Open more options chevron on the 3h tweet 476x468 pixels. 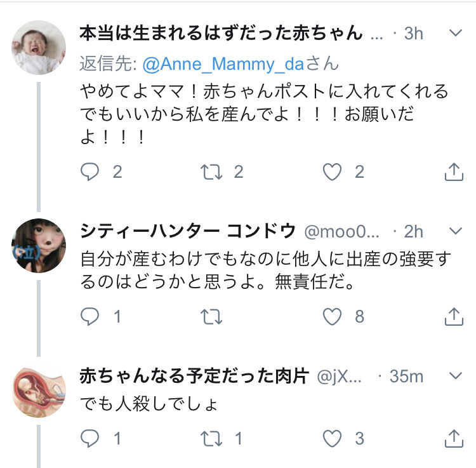click(x=455, y=33)
